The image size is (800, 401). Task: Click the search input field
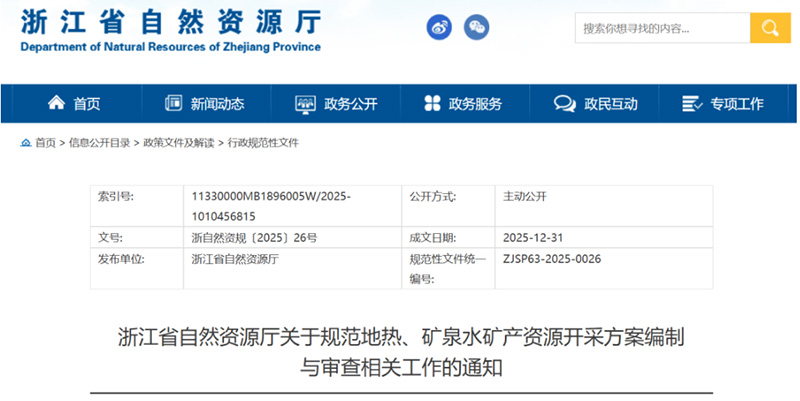pyautogui.click(x=662, y=28)
